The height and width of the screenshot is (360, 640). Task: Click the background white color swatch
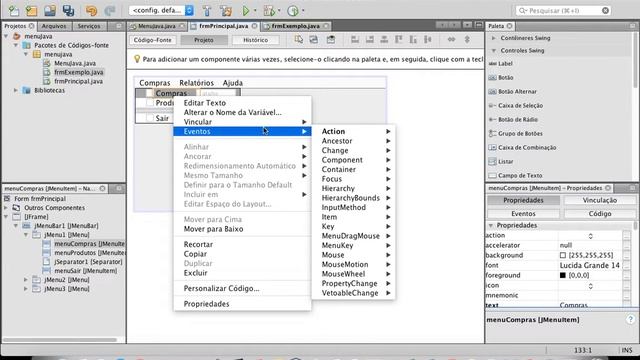[x=563, y=256]
